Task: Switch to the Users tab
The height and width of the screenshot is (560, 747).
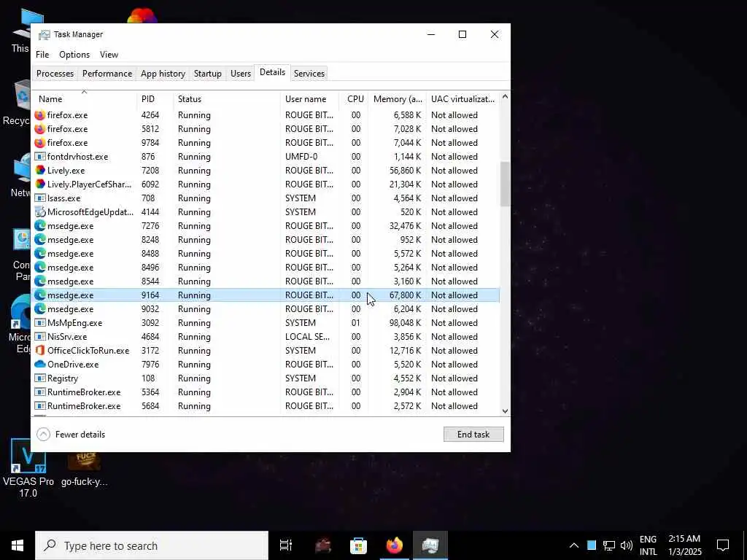Action: coord(241,74)
